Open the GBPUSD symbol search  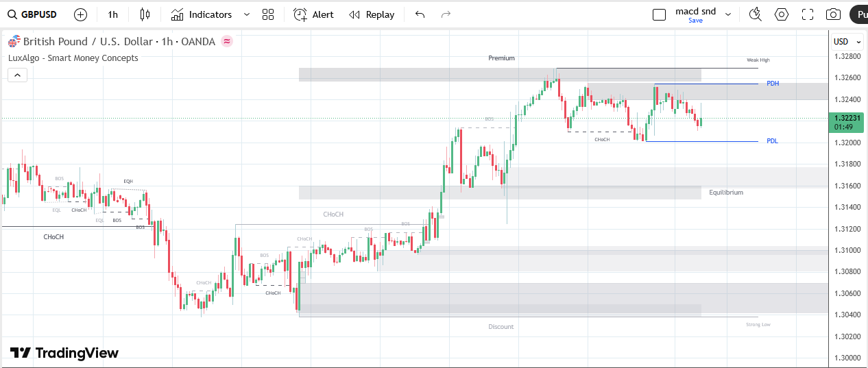point(32,14)
